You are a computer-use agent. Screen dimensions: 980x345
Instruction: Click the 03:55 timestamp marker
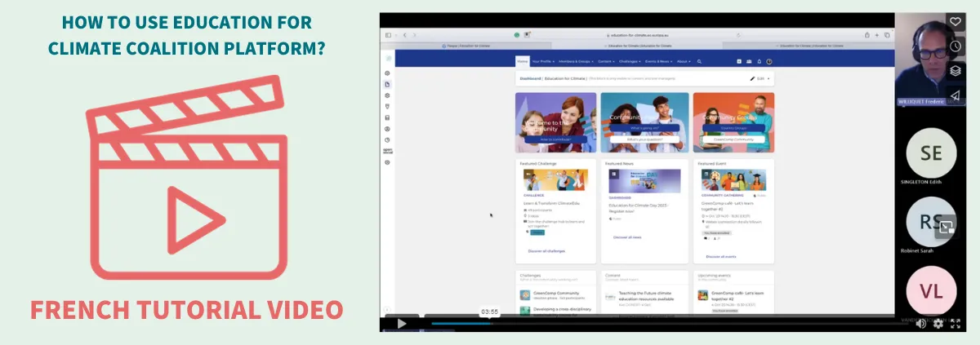pos(489,312)
